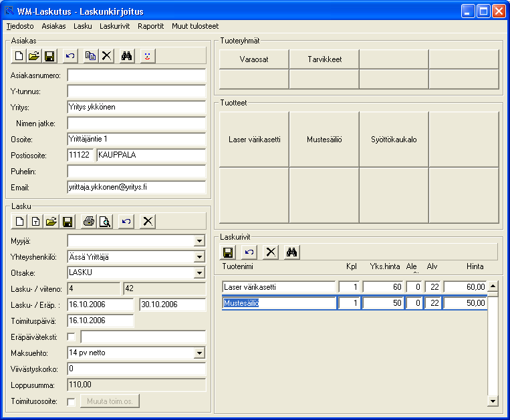Click the due date field 30.10.2006

point(172,305)
